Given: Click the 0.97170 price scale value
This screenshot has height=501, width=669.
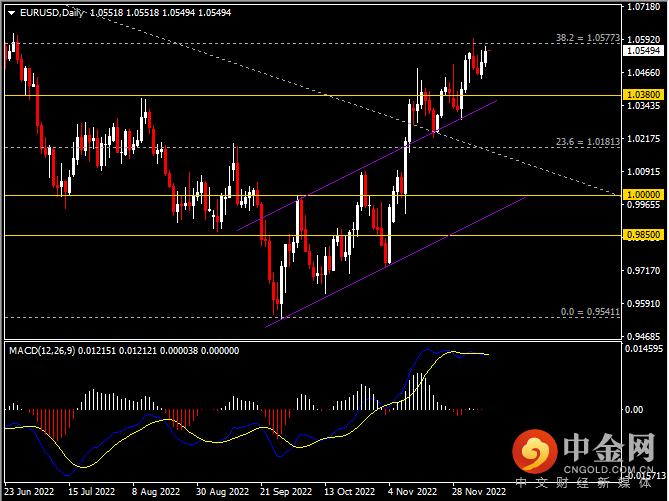Looking at the screenshot, I should coord(643,271).
